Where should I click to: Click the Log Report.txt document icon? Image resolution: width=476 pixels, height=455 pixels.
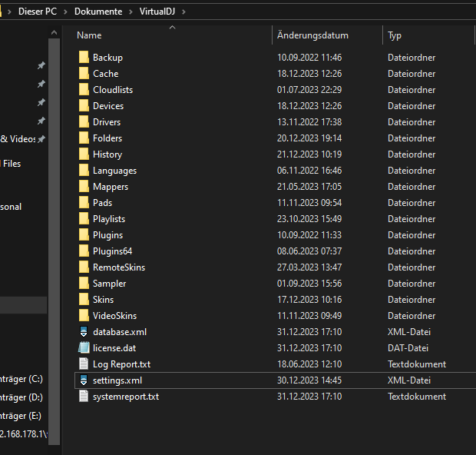(84, 364)
